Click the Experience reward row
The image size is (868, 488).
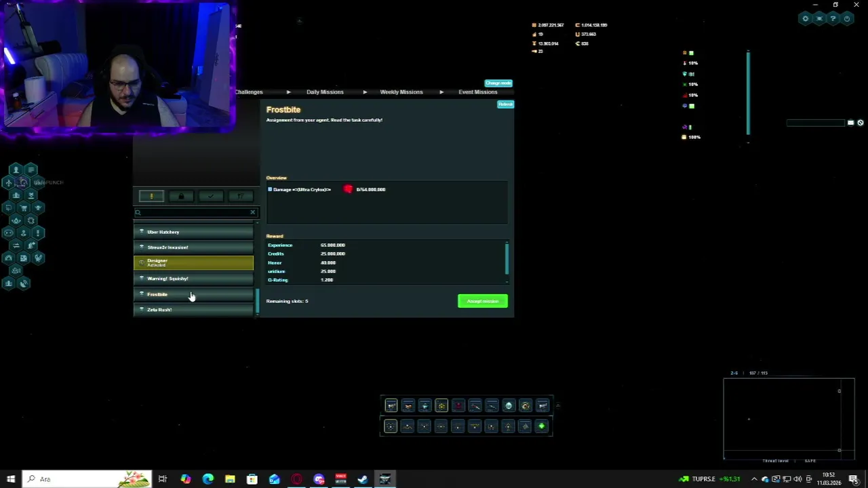tap(387, 245)
